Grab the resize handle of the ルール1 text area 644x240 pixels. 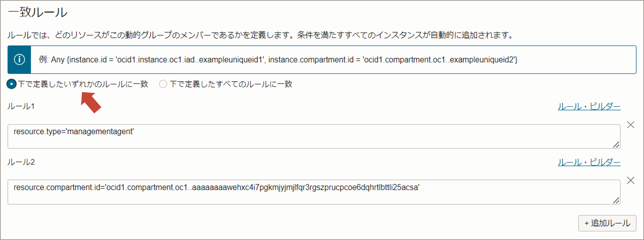(616, 145)
